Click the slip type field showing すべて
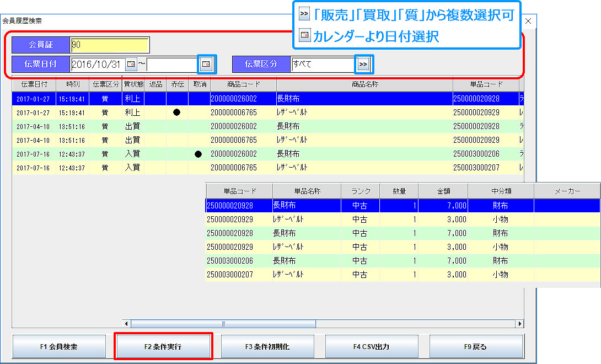Screen dimensions: 601x364 pos(323,65)
